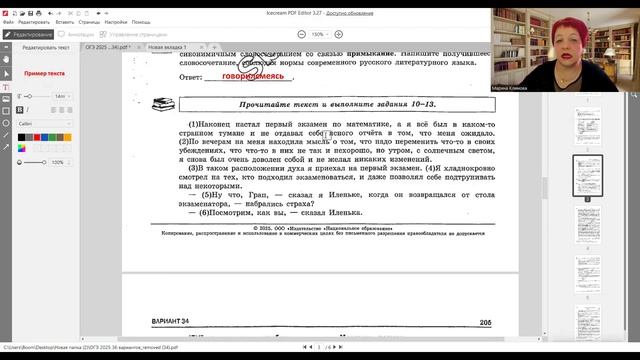
Task: Click the current page number field
Action: pyautogui.click(x=319, y=347)
